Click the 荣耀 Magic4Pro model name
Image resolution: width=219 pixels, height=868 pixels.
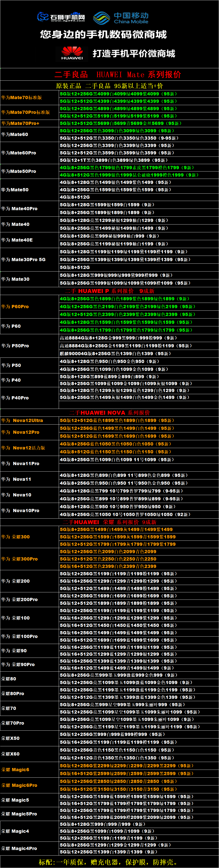click(x=19, y=848)
